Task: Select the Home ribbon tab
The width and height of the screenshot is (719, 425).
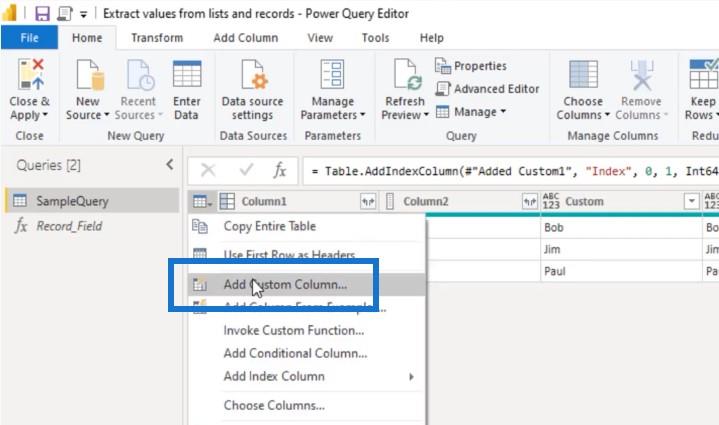Action: pos(87,38)
